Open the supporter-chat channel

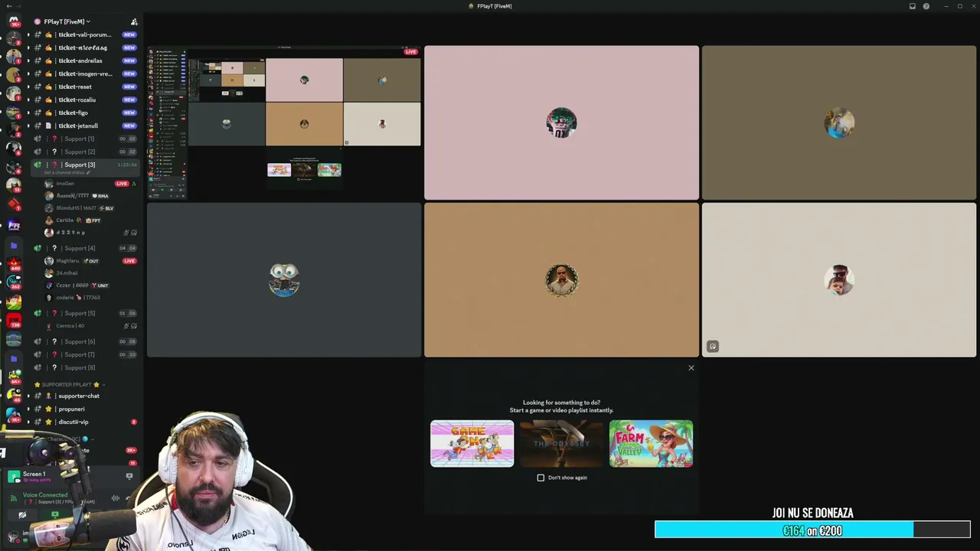[84, 396]
